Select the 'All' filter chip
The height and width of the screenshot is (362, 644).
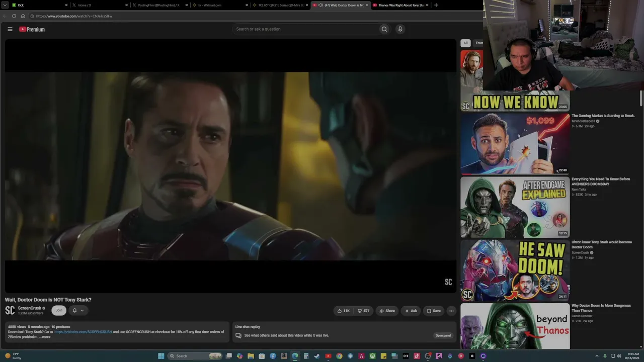[x=465, y=43]
